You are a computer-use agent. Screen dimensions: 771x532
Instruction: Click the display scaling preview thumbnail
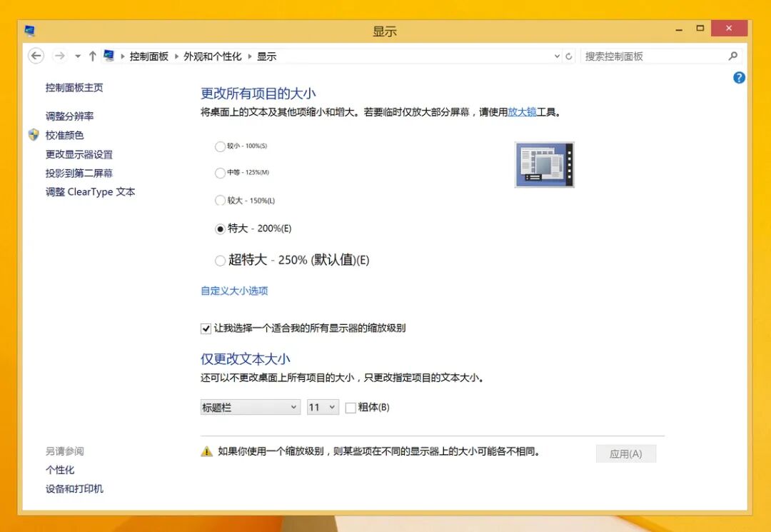pos(544,164)
